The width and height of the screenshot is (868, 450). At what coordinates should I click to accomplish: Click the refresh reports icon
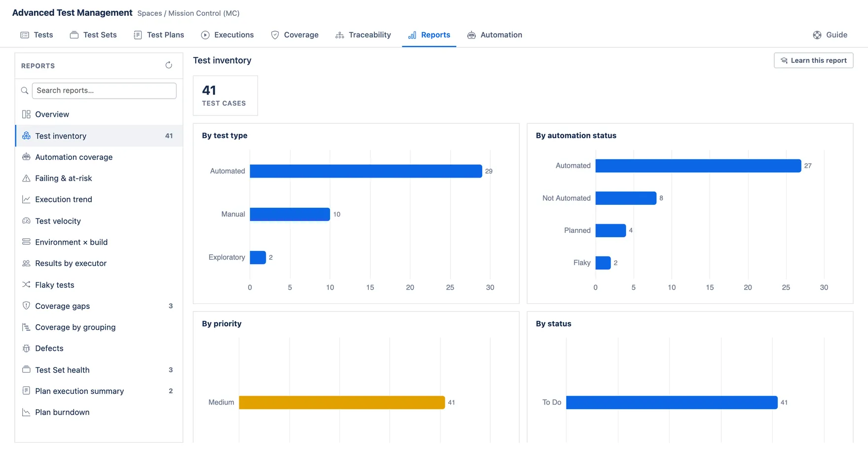(x=169, y=65)
